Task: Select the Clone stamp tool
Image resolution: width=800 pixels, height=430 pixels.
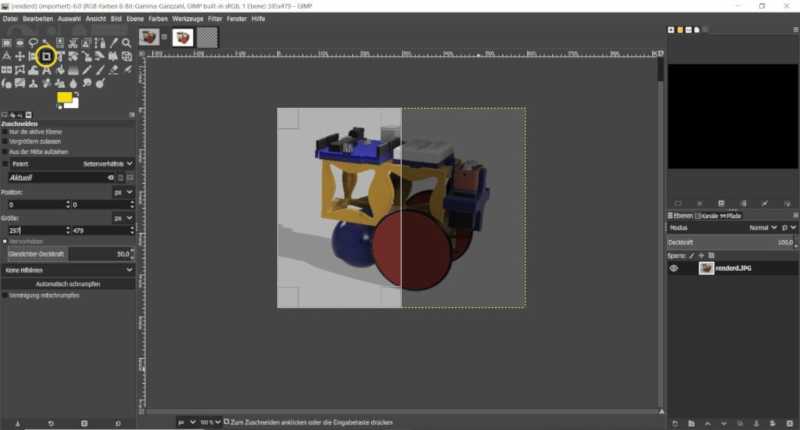Action: coord(33,83)
